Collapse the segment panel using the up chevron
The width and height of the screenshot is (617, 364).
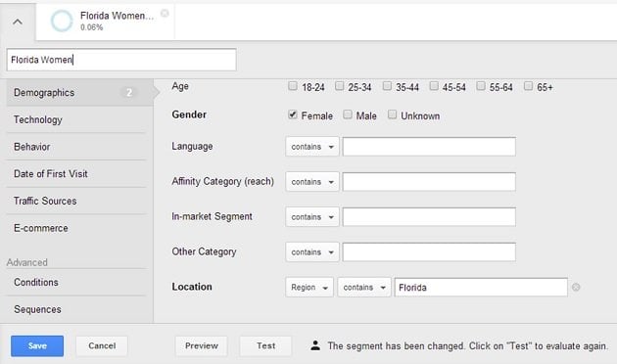[18, 22]
